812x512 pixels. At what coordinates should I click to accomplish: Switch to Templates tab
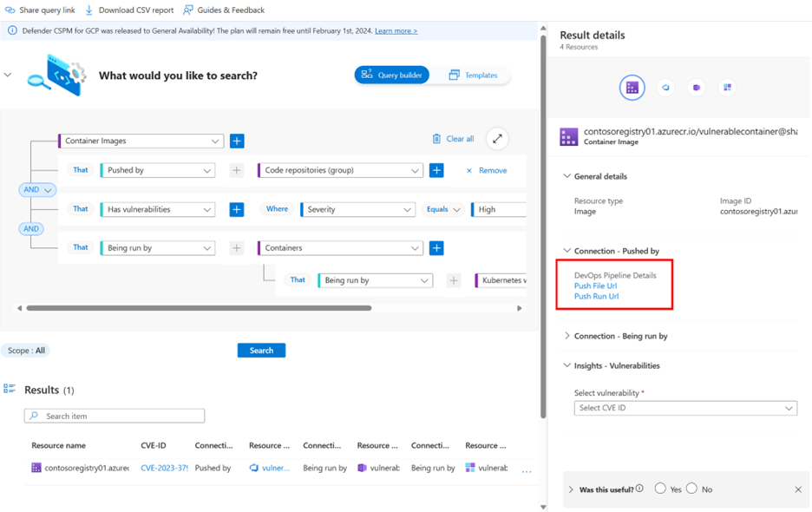point(474,75)
